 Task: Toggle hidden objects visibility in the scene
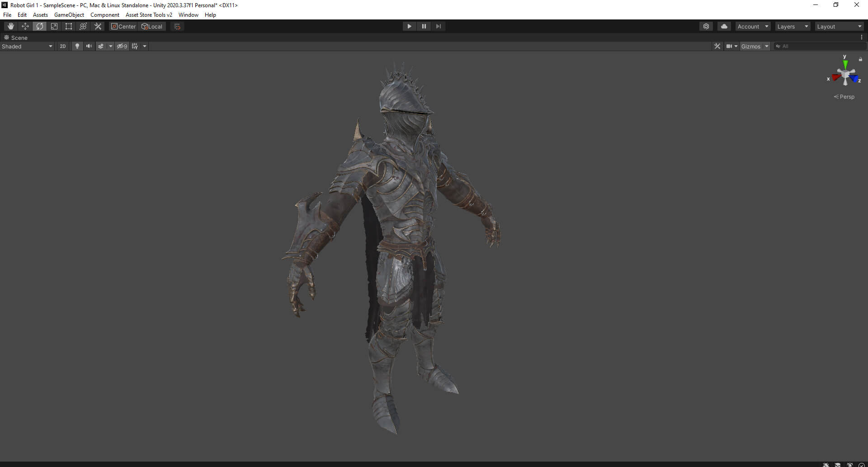[122, 46]
